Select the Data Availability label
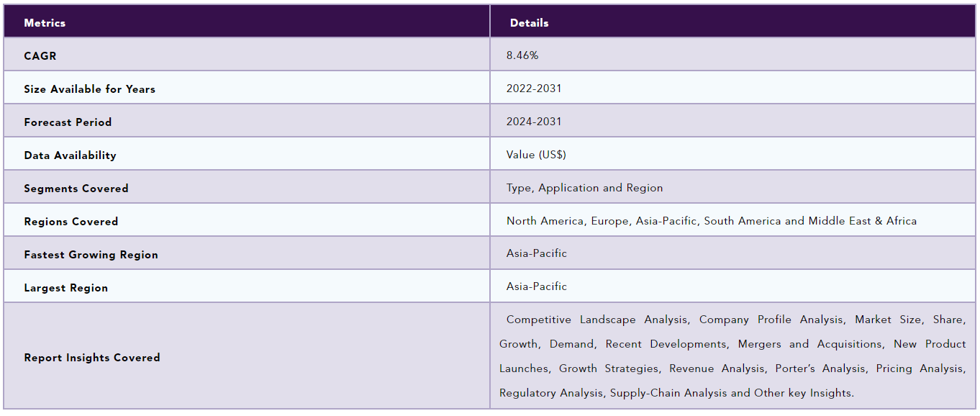The height and width of the screenshot is (416, 980). [x=70, y=155]
